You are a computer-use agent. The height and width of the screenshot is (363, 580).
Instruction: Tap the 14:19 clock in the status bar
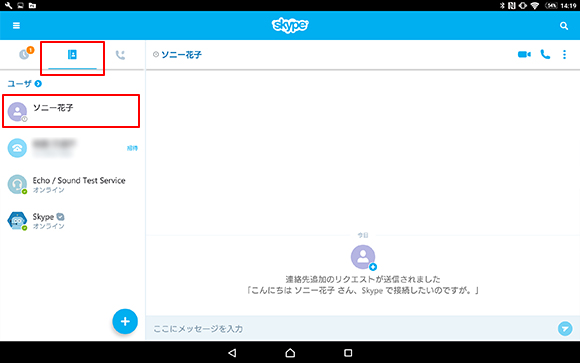click(x=569, y=6)
